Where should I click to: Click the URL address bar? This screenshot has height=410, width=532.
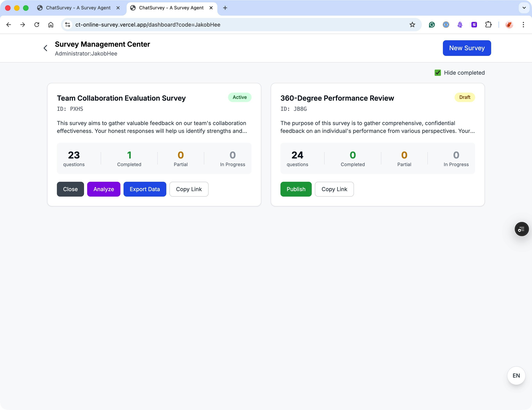219,25
